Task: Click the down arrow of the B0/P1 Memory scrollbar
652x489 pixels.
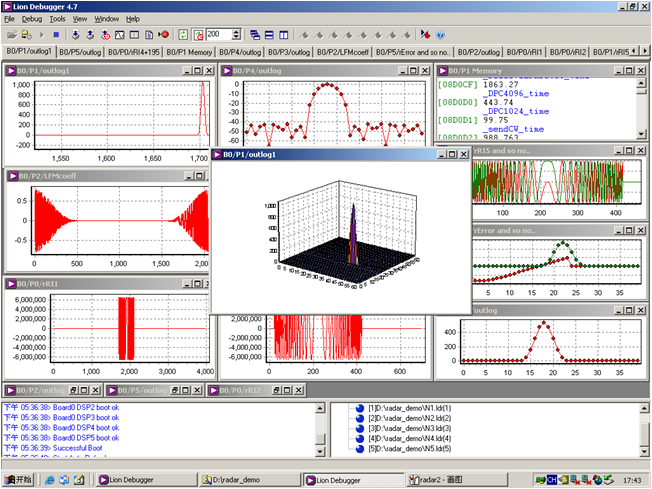Action: click(641, 134)
